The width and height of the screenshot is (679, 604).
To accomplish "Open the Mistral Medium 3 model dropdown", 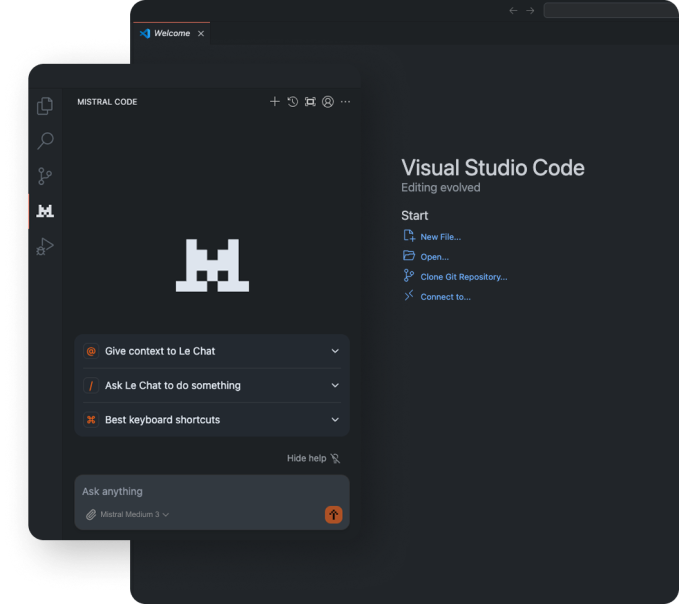I will tap(134, 514).
